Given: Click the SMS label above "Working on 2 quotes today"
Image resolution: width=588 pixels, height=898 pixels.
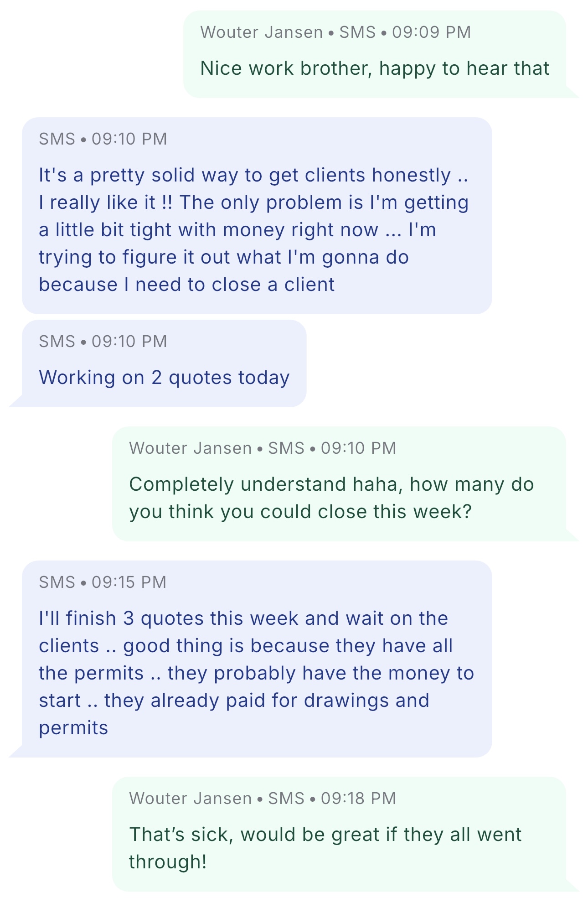Looking at the screenshot, I should click(x=57, y=341).
